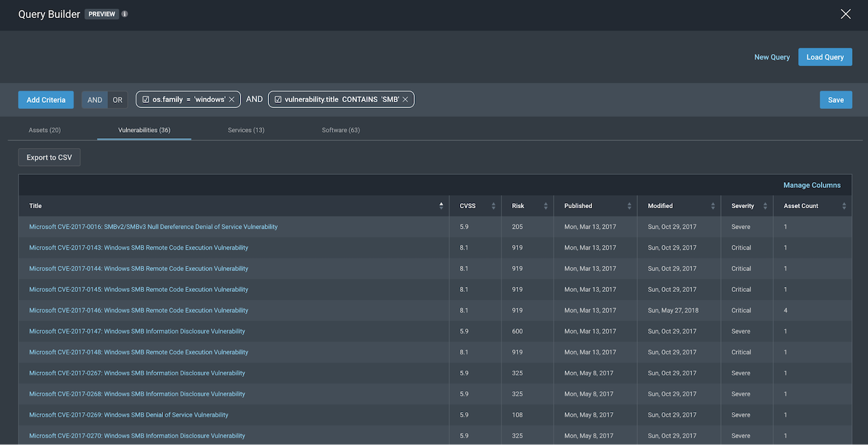Uncheck the os.family criterion checkbox
The height and width of the screenshot is (445, 868).
[x=146, y=100]
